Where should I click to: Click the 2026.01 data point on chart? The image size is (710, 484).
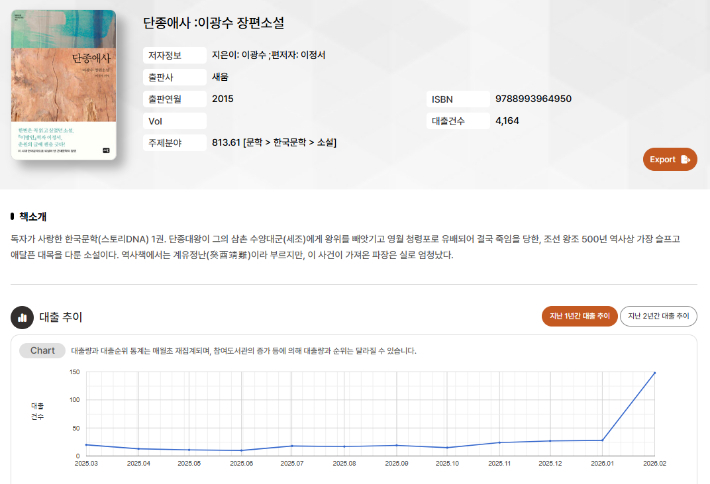602,440
